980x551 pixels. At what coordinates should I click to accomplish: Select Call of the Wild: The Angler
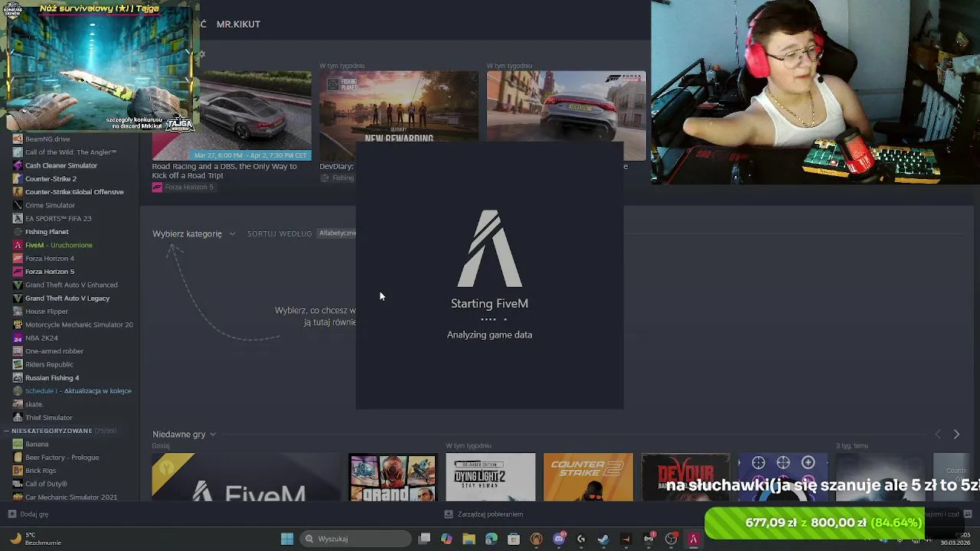(70, 152)
